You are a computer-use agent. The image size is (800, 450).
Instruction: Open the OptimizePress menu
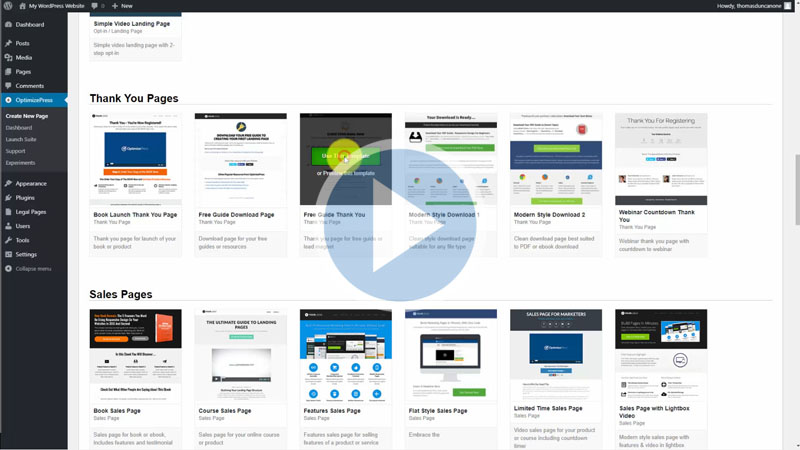pyautogui.click(x=34, y=100)
